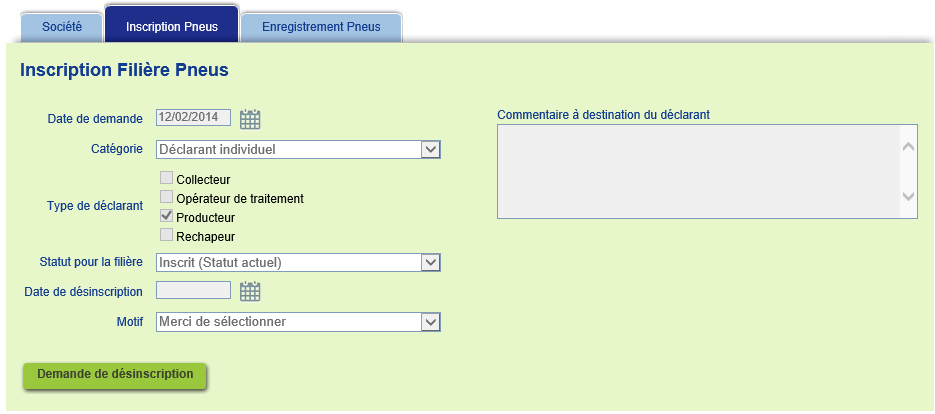Click comment box scroll up arrow
Image resolution: width=935 pixels, height=414 pixels.
click(x=908, y=147)
